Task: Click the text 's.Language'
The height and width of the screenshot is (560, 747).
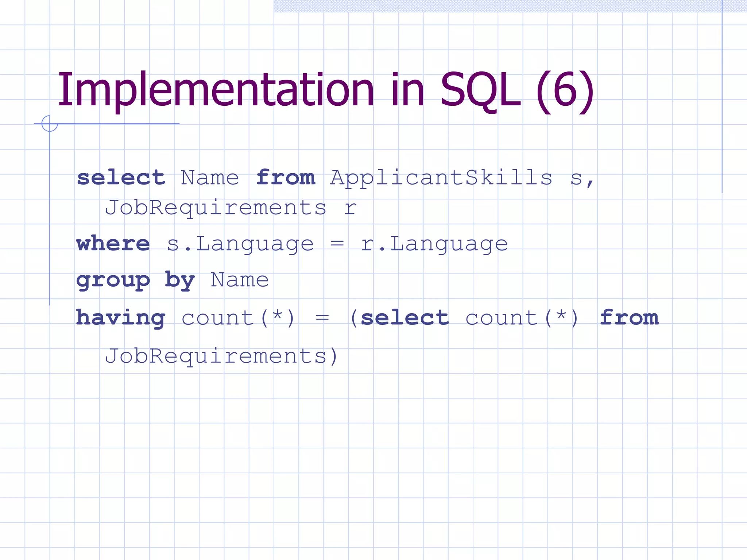Action: click(x=240, y=244)
